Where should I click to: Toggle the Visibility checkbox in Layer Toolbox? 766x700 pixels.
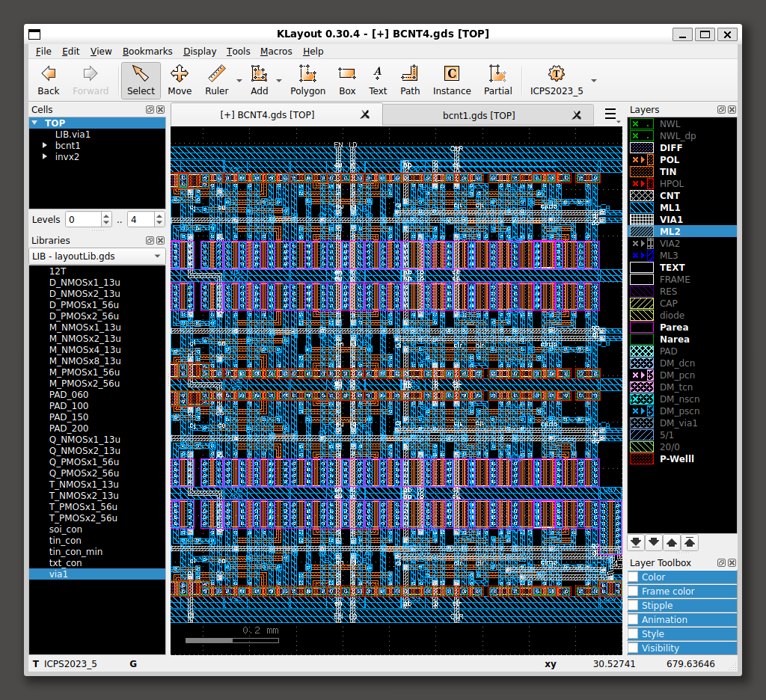(x=634, y=648)
